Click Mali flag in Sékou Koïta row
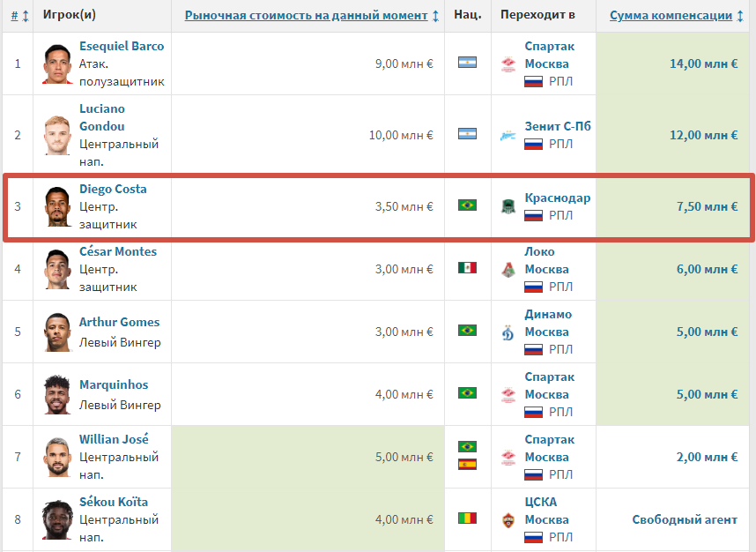Viewport: 756px width, 552px height. [467, 518]
